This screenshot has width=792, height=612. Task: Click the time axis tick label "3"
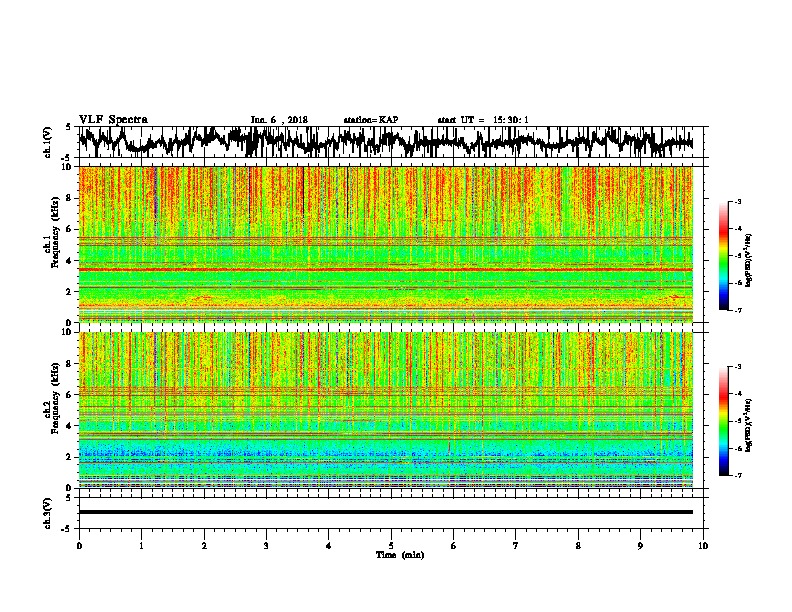266,546
